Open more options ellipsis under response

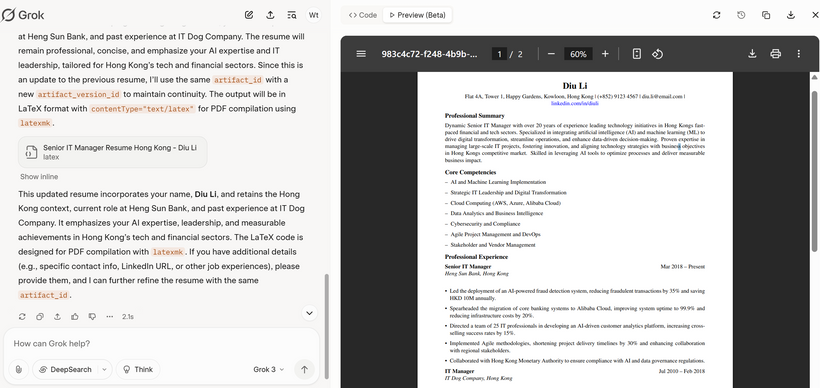109,316
